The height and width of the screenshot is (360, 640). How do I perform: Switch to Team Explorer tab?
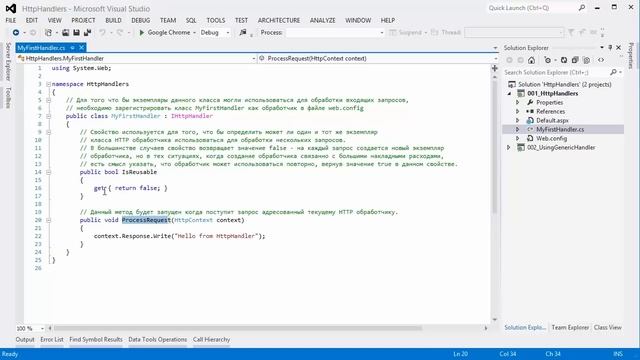(x=570, y=327)
